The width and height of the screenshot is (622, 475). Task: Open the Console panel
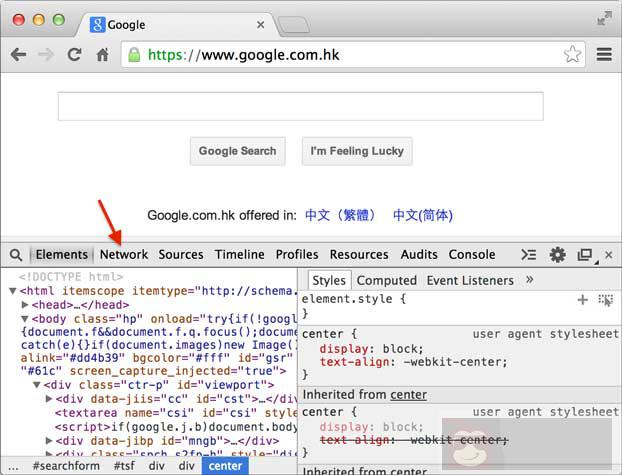[472, 254]
